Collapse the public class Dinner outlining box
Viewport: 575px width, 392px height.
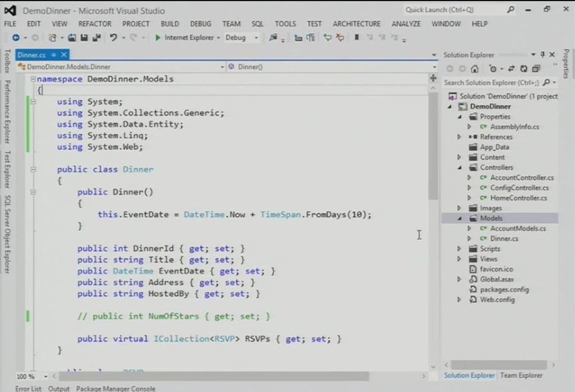point(33,170)
